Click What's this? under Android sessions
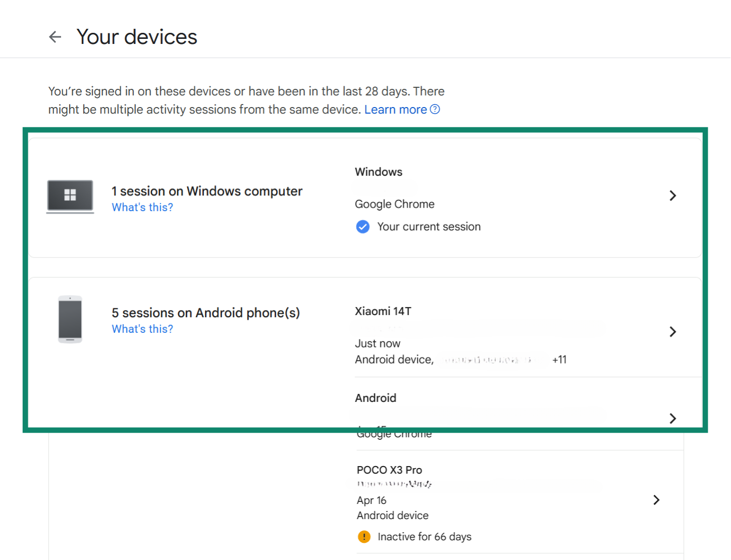The image size is (731, 560). point(142,329)
